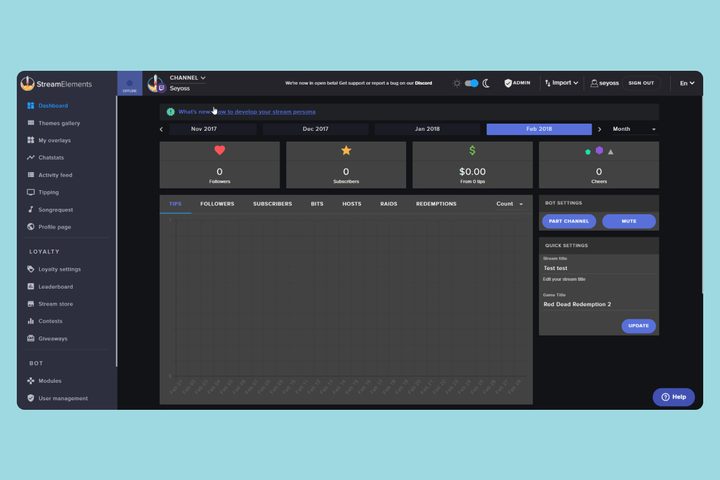720x480 pixels.
Task: Select the Nov 2017 period
Action: [204, 129]
